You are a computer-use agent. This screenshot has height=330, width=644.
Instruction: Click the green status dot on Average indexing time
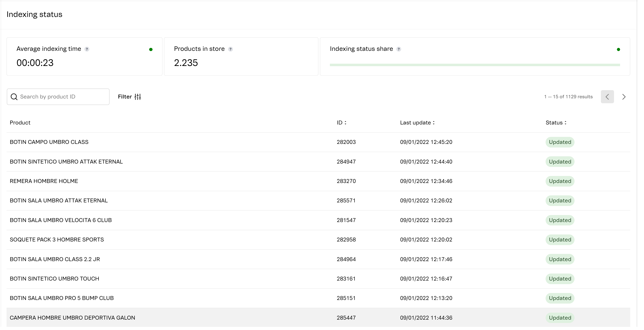[151, 49]
